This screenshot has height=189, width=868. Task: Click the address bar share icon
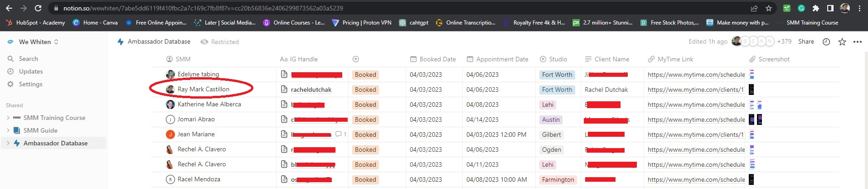click(754, 8)
